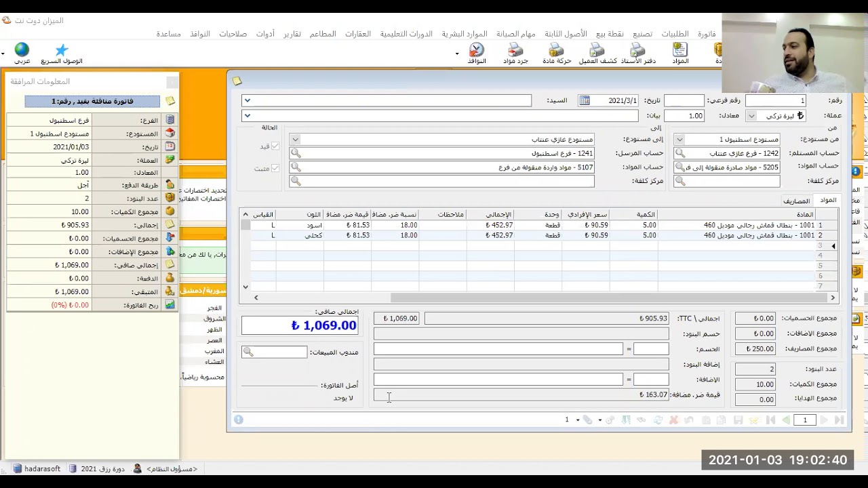Switch language with the عربي globe icon

point(22,54)
